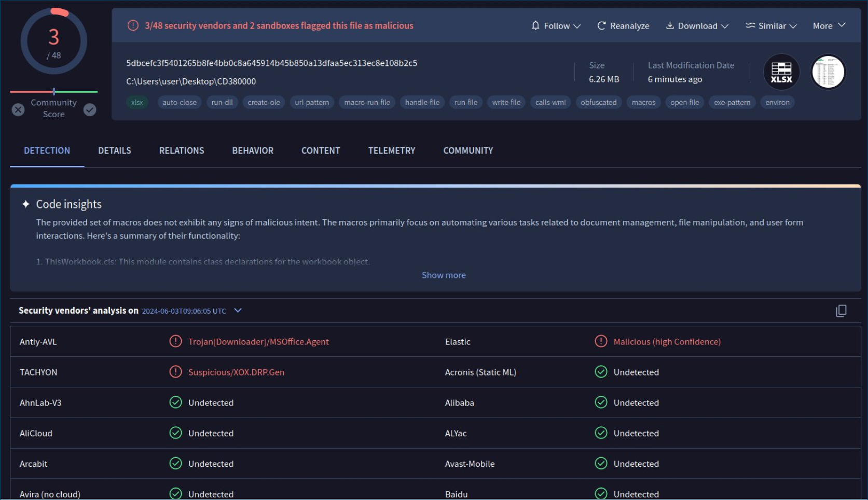Select the handle-file tag
Viewport: 868px width, 500px height.
pyautogui.click(x=422, y=102)
